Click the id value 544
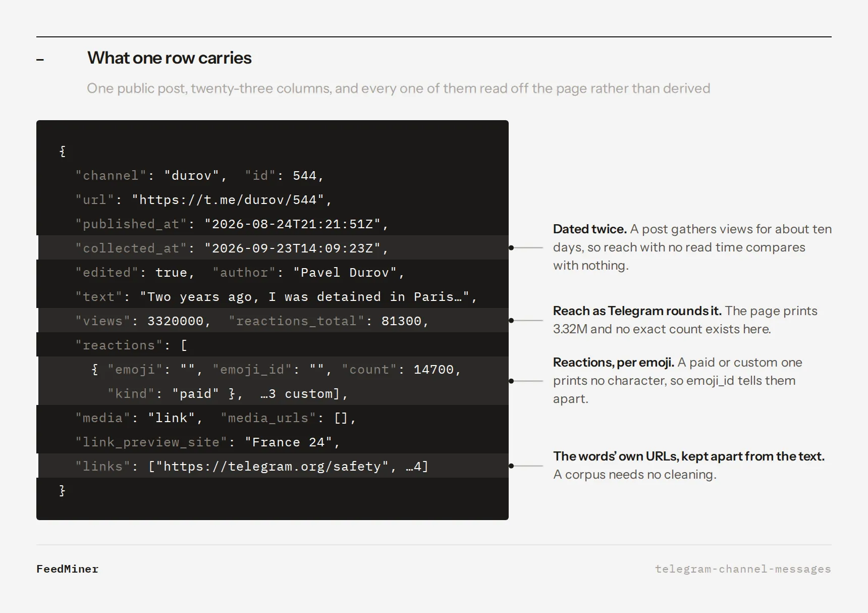Image resolution: width=868 pixels, height=613 pixels. [305, 176]
